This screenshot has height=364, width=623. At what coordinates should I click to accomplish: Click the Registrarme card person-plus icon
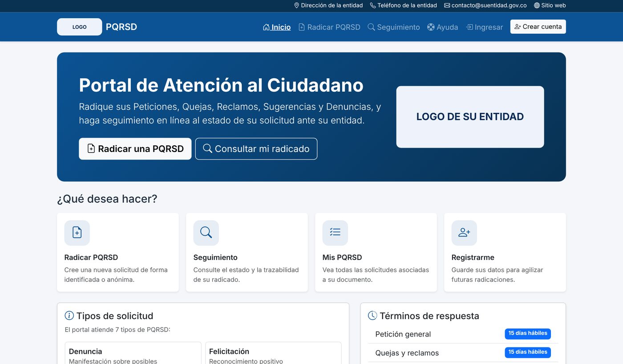coord(464,232)
